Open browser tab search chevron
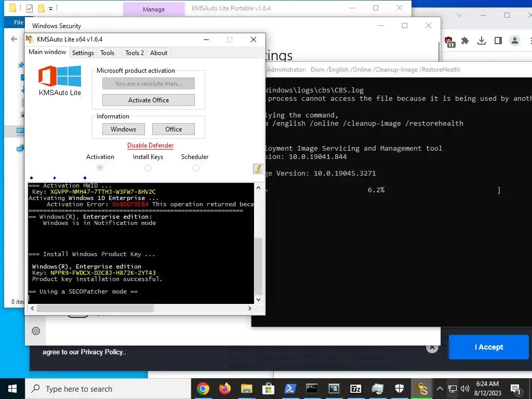 [x=459, y=15]
